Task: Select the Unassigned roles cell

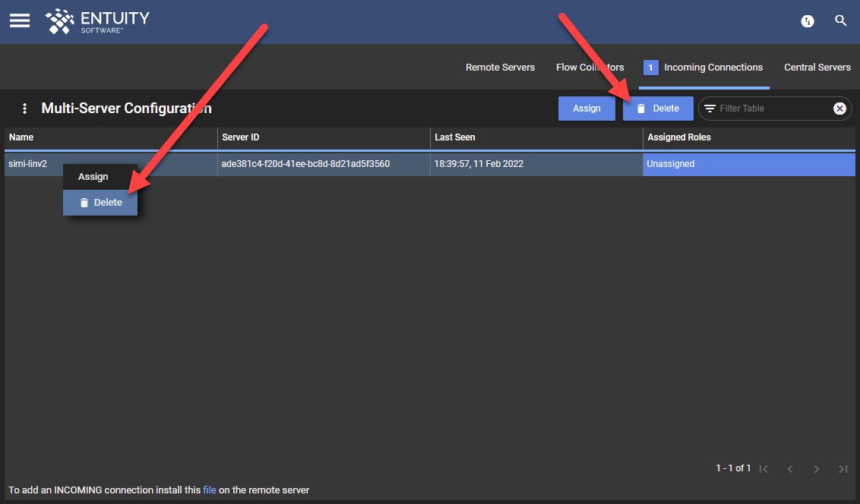Action: click(x=749, y=164)
